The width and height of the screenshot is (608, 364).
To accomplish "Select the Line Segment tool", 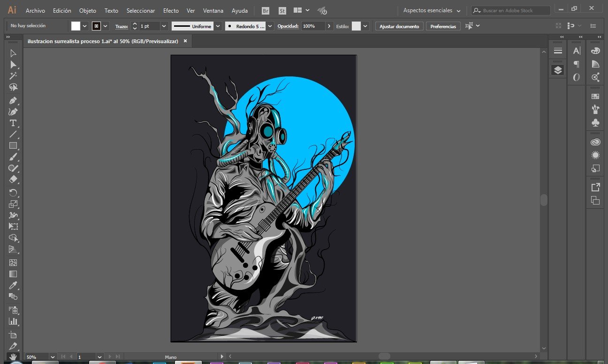I will point(13,134).
